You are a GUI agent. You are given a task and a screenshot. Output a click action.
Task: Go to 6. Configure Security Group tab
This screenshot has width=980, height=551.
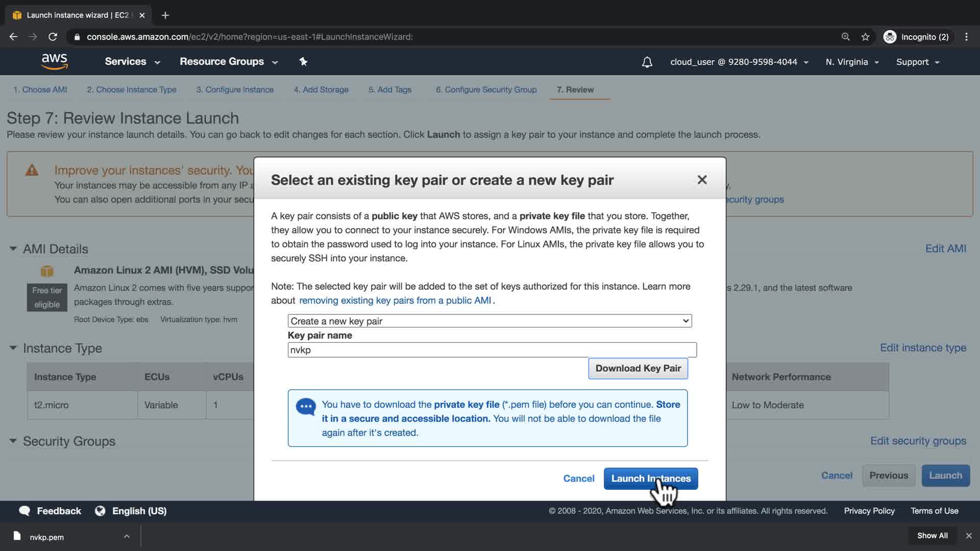point(486,90)
